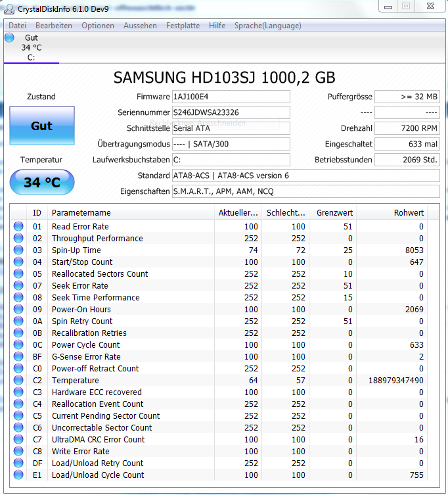Click the status orb for Spin-Up Time
This screenshot has width=448, height=495.
(18, 250)
